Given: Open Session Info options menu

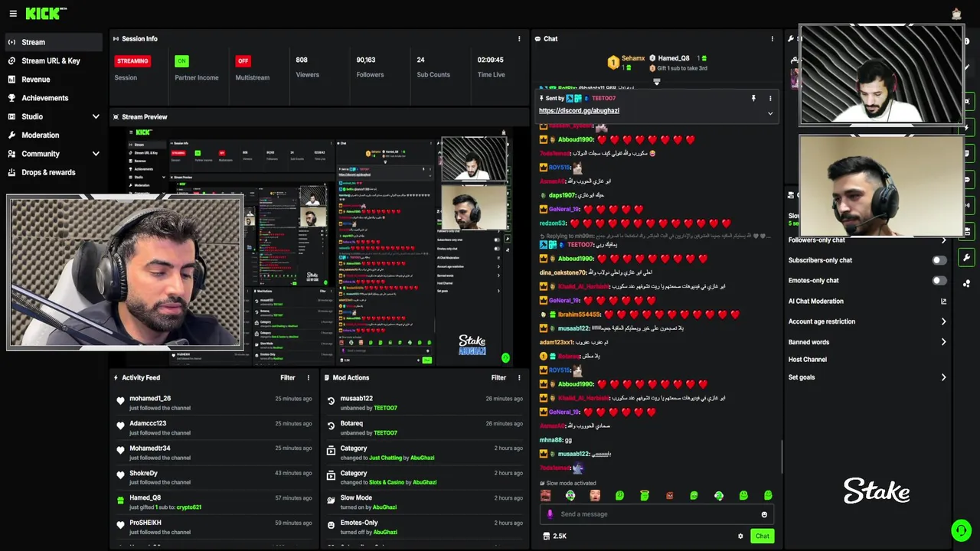Looking at the screenshot, I should point(519,39).
